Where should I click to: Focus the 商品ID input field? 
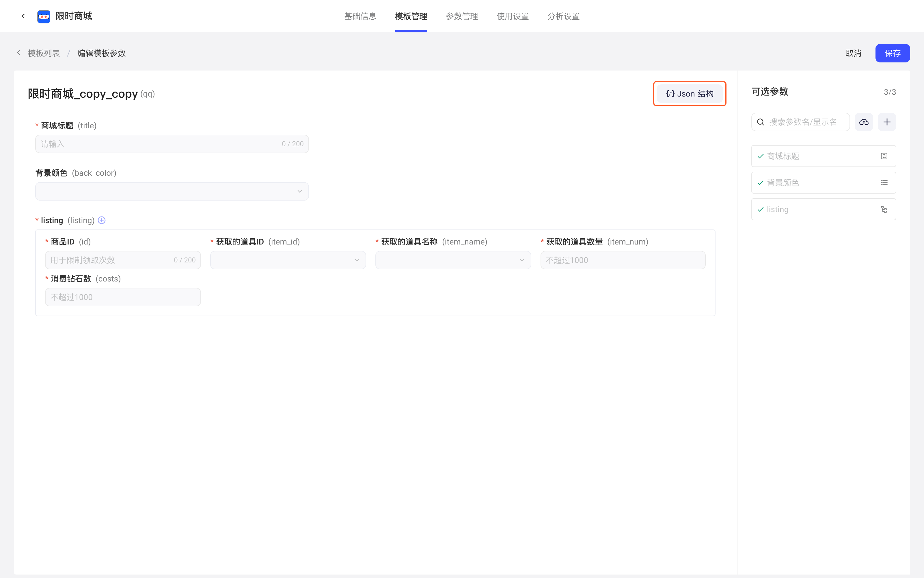coord(123,260)
